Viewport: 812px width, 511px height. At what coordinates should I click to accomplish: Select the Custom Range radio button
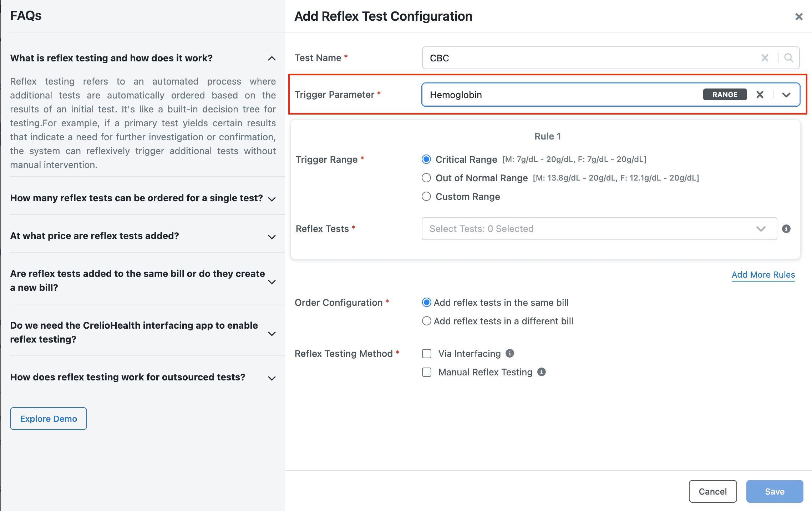[426, 196]
